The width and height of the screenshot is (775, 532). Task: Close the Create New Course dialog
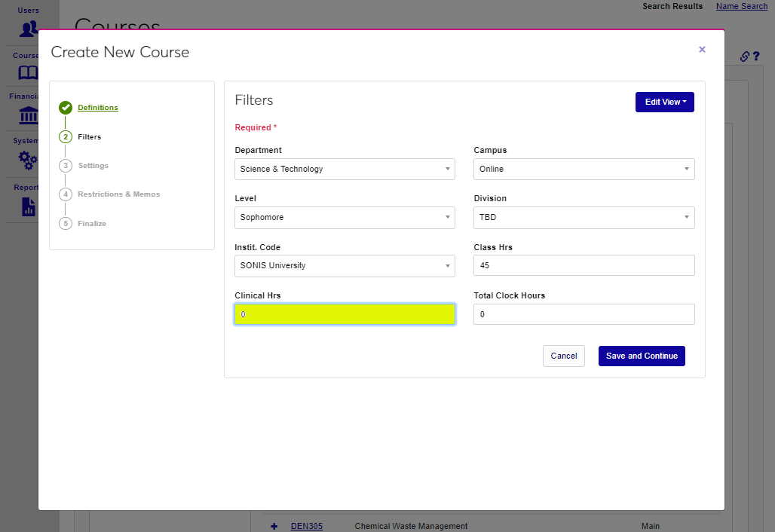tap(702, 50)
